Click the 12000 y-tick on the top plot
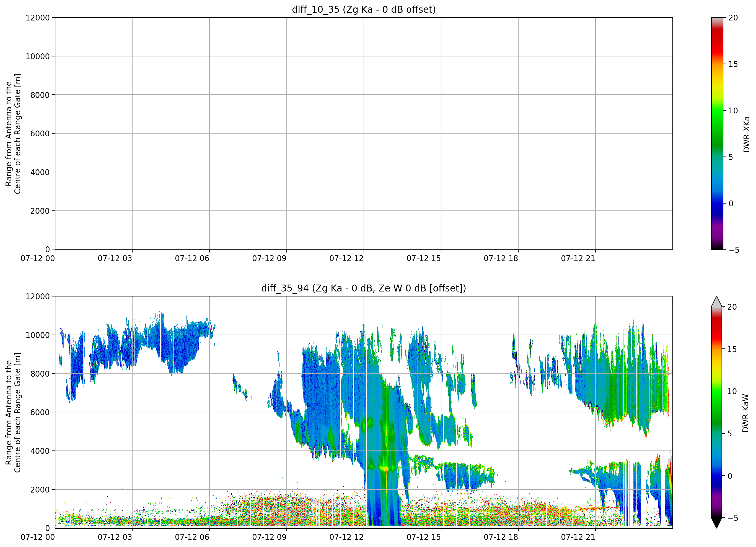 pos(38,17)
